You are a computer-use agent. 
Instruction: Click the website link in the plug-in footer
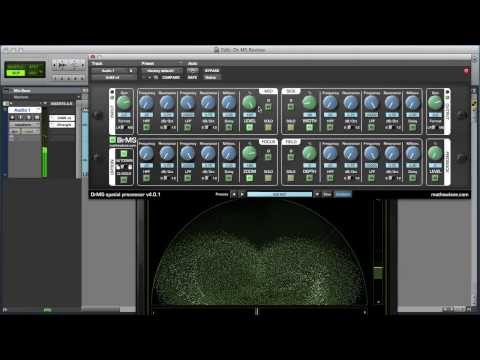449,195
